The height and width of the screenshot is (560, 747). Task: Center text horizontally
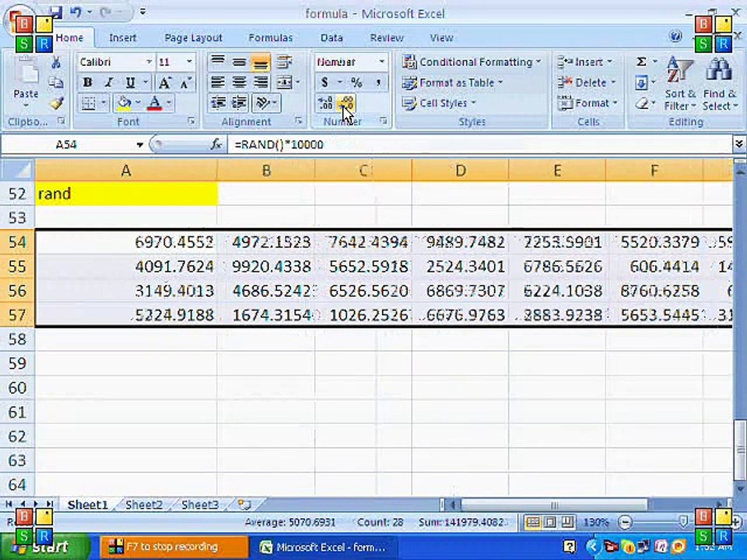[x=239, y=83]
